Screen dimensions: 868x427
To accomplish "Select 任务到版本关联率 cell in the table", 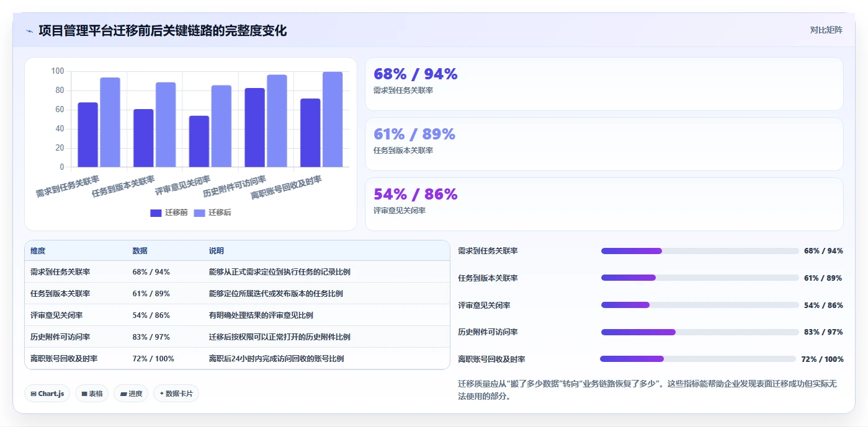I will click(60, 294).
